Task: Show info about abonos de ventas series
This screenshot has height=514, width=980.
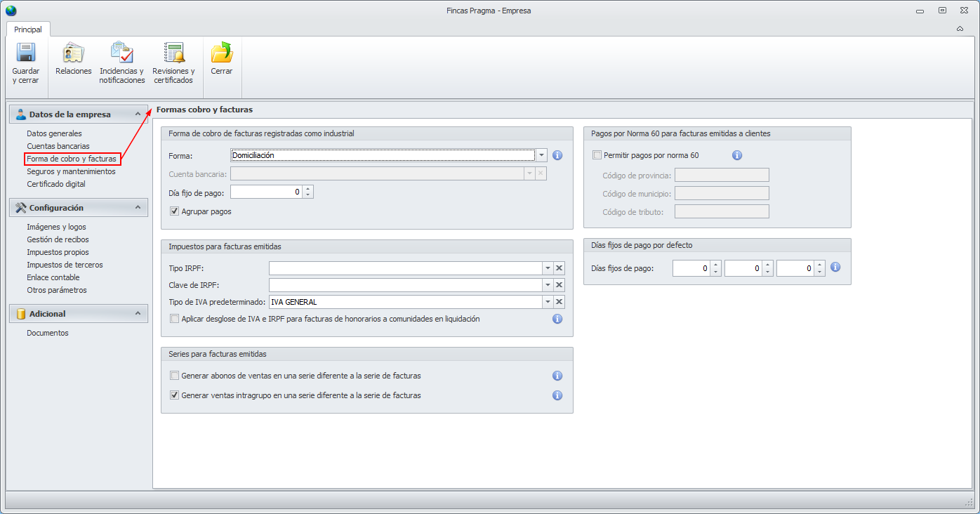Action: [557, 376]
